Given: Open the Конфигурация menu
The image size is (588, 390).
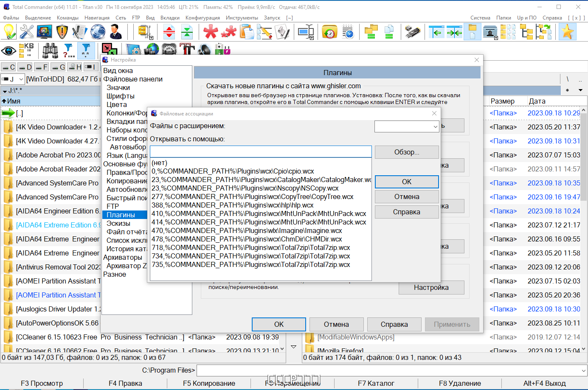Looking at the screenshot, I should tap(203, 18).
